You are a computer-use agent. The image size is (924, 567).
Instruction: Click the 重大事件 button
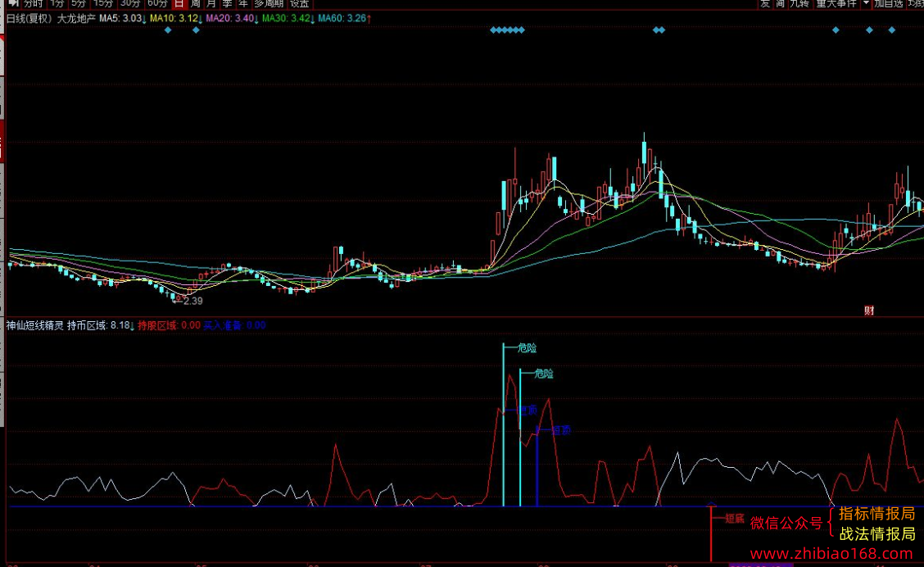coord(836,3)
